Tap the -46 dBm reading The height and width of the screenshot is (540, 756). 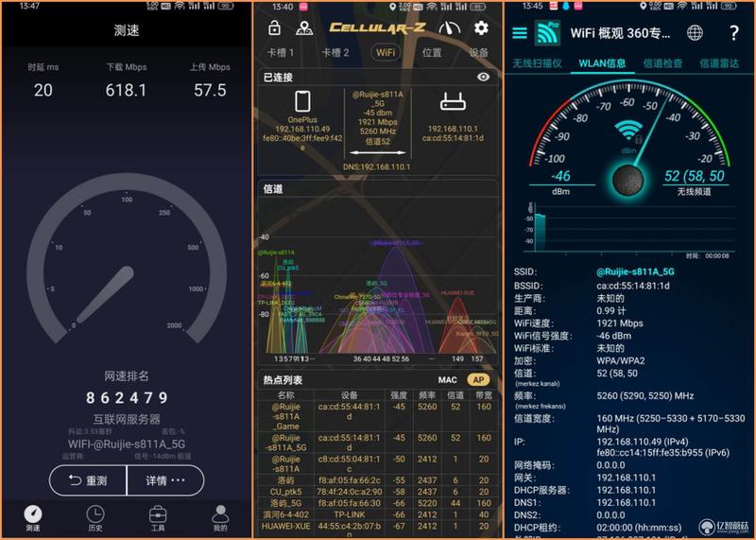tap(560, 176)
